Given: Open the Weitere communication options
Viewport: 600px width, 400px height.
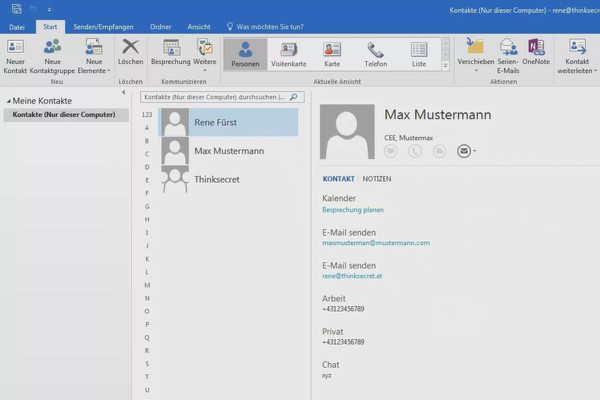Looking at the screenshot, I should coord(205,56).
